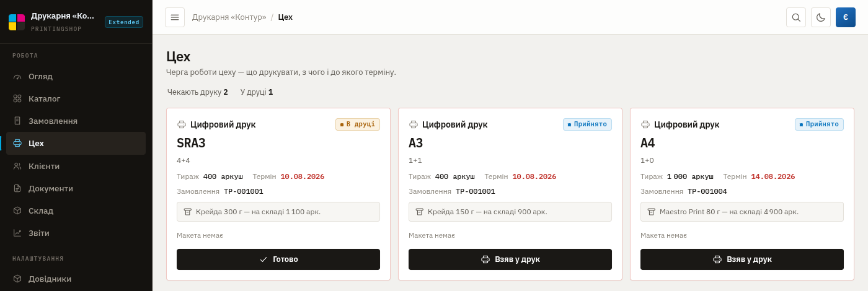The image size is (868, 291).
Task: Click the Довідники cube icon
Action: tap(17, 279)
